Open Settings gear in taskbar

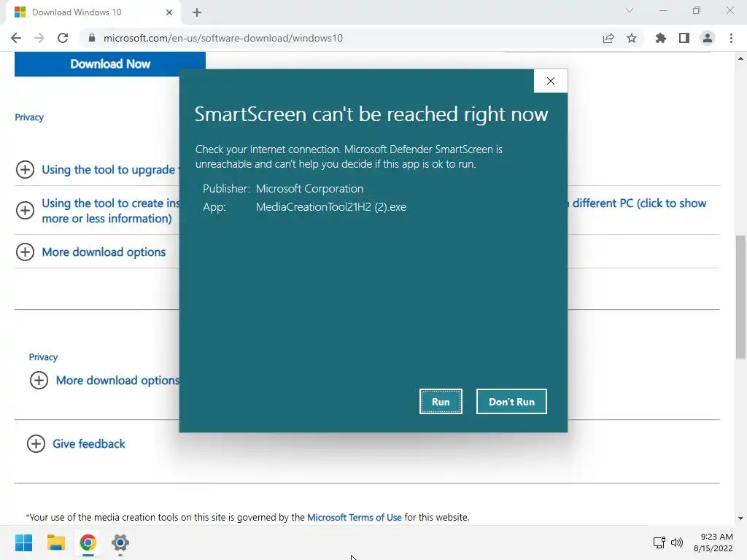[120, 542]
